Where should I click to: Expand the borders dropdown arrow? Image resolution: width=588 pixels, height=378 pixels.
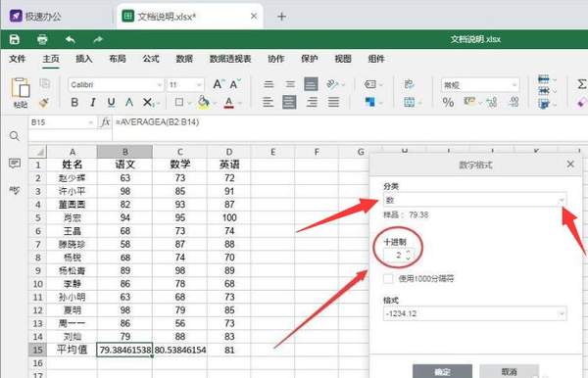189,103
